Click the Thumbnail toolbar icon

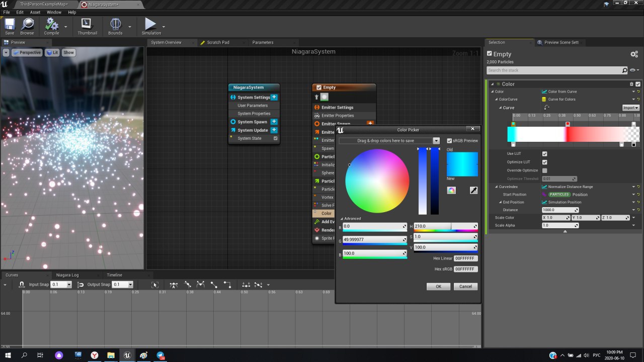coord(87,24)
